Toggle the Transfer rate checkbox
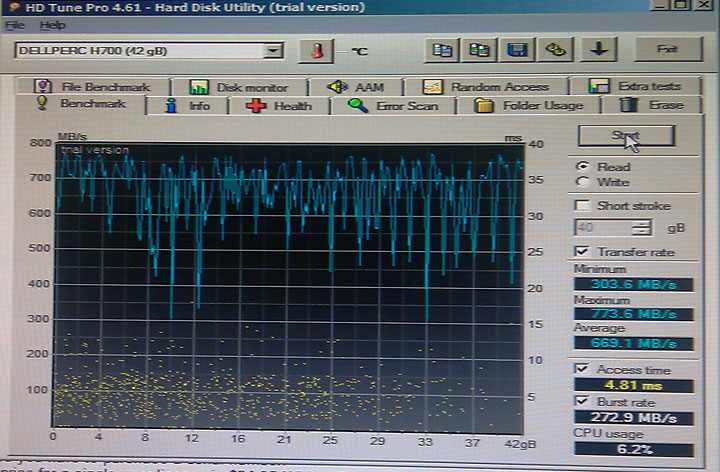 tap(582, 252)
